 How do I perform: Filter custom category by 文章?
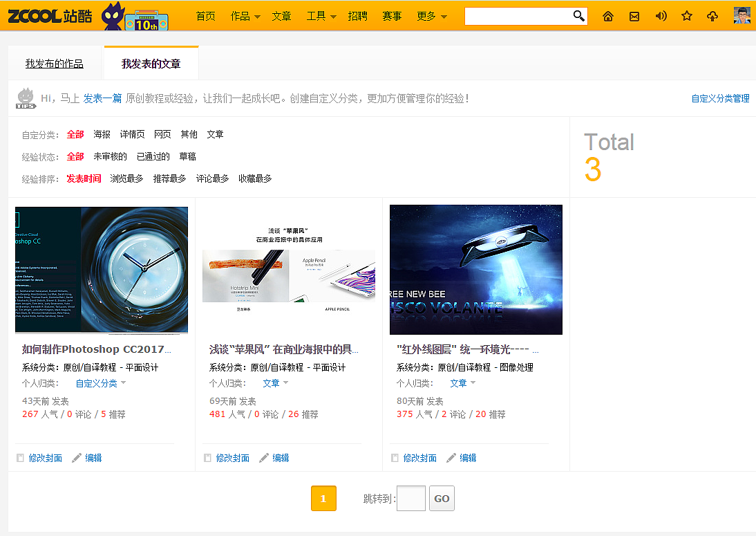(215, 134)
